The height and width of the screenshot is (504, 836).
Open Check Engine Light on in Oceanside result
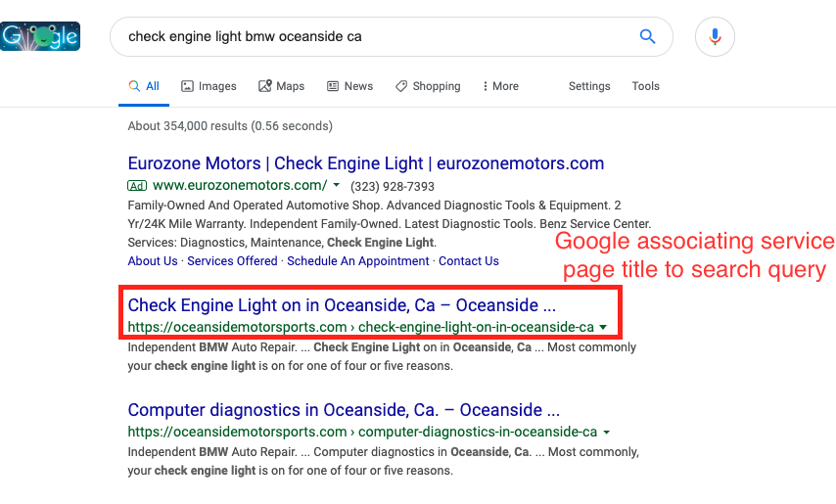[x=342, y=305]
